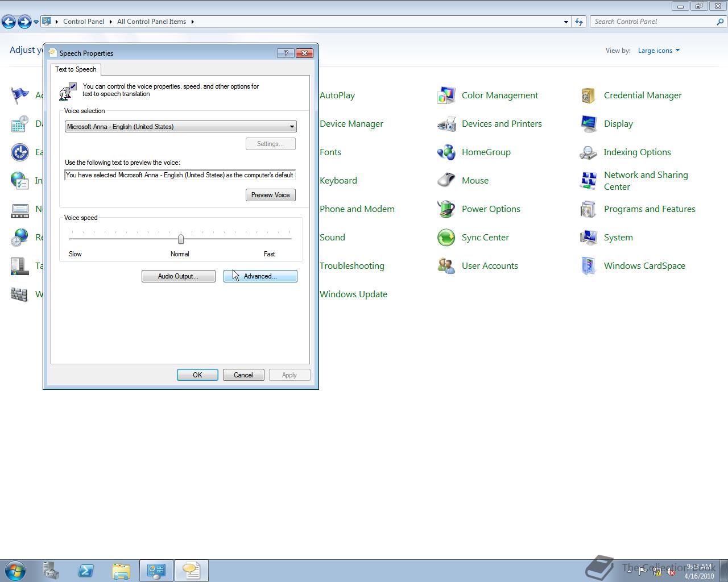Open the Display icon
This screenshot has width=728, height=582.
coord(589,124)
